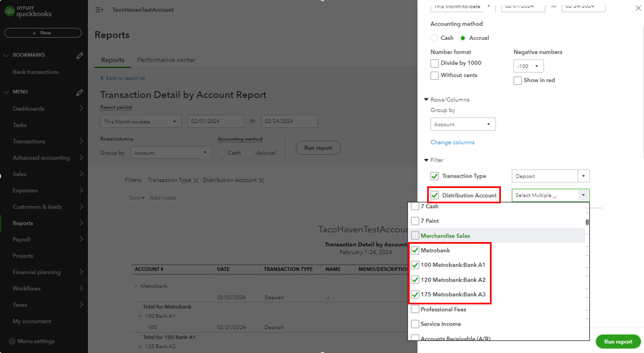The image size is (644, 353).
Task: Click the + New button
Action: tap(43, 33)
